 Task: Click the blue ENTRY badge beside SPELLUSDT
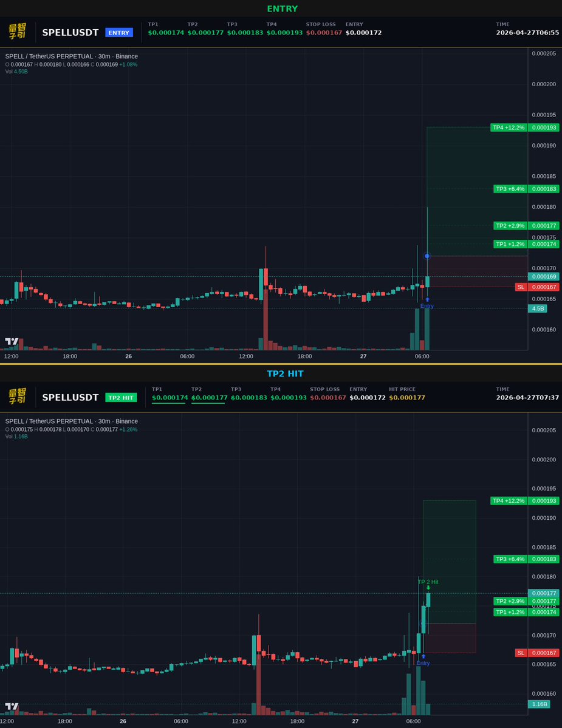pos(119,32)
